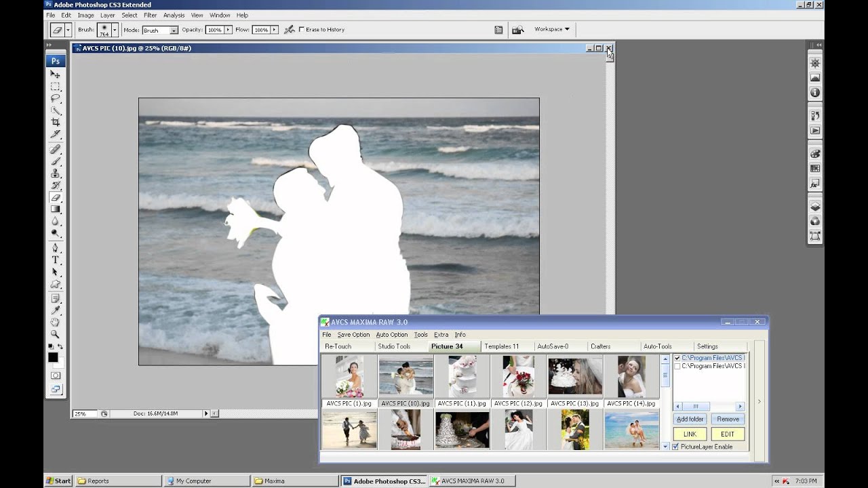Click the black foreground color swatch
The image size is (868, 488).
pyautogui.click(x=52, y=357)
